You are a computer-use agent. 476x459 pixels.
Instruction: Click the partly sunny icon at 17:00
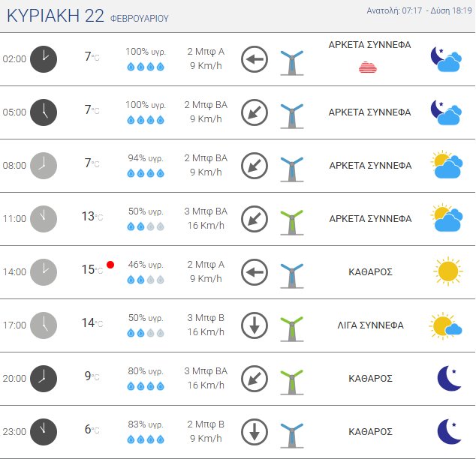tap(446, 325)
